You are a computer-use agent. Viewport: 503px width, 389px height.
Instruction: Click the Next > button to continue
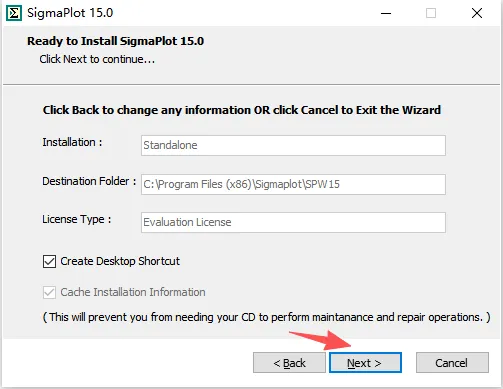[365, 363]
